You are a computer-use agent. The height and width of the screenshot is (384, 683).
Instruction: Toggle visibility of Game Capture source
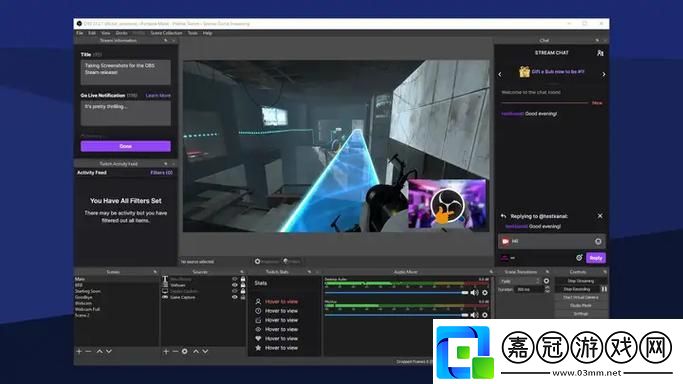(235, 297)
